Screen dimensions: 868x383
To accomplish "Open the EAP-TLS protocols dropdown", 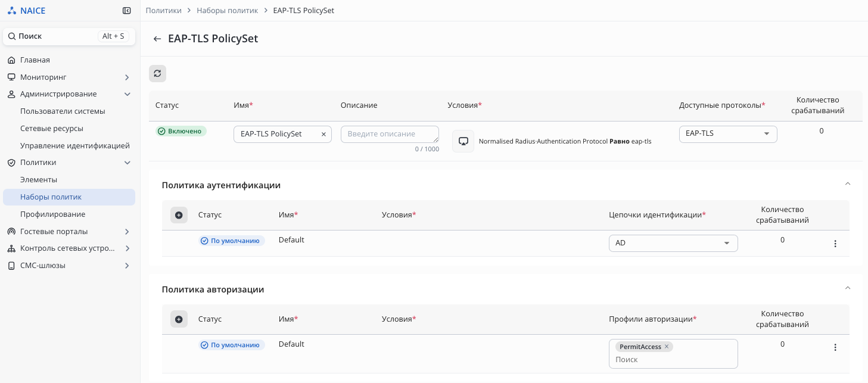I will pyautogui.click(x=727, y=134).
